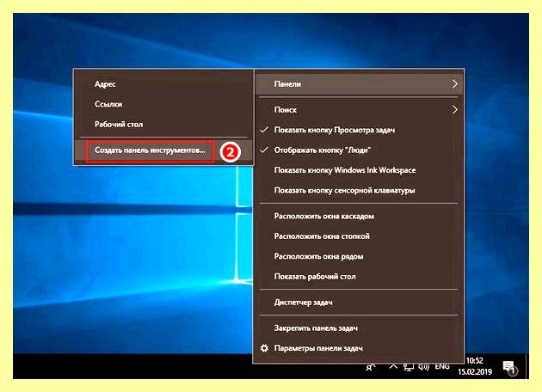
Task: Open the Панели submenu entry
Action: coord(360,83)
